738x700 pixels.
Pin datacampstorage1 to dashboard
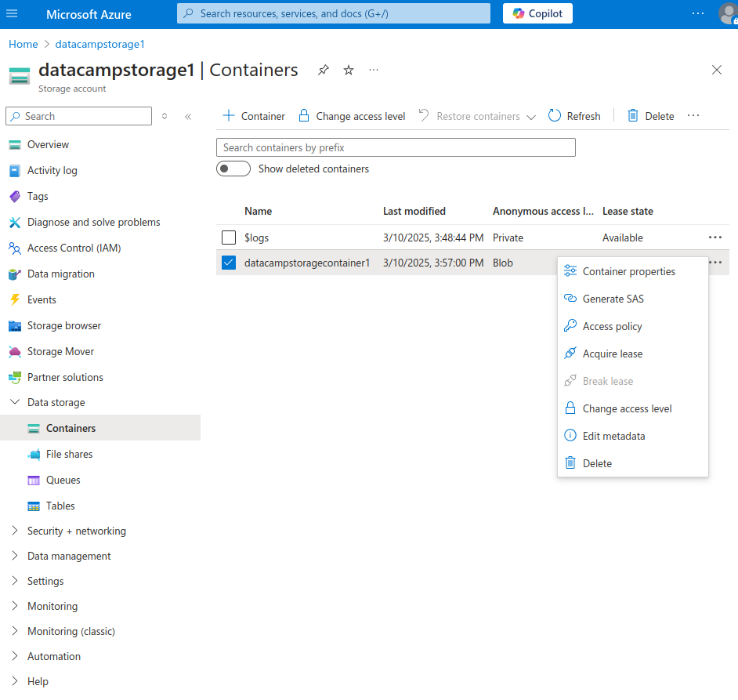pyautogui.click(x=324, y=71)
